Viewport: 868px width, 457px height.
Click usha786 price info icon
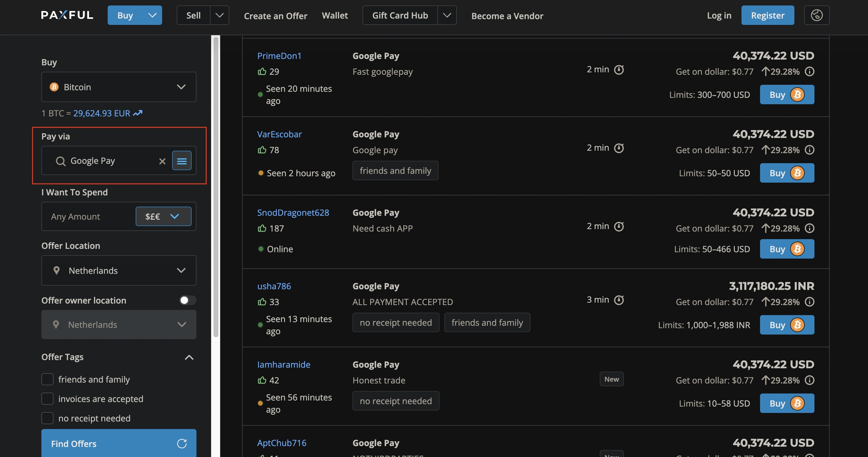tap(809, 302)
